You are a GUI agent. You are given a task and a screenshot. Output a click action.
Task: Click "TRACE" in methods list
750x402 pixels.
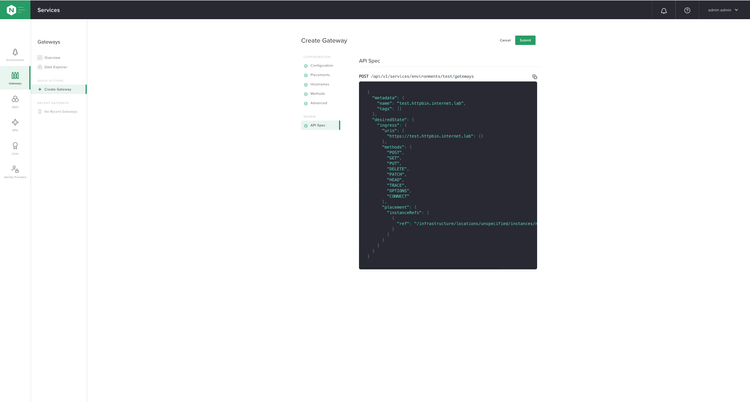(x=396, y=185)
